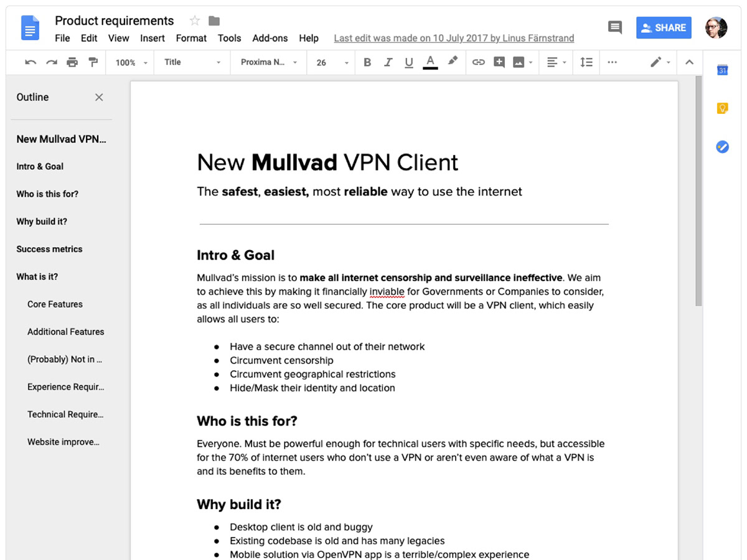Click the Intro & Goal document heading

coord(235,255)
